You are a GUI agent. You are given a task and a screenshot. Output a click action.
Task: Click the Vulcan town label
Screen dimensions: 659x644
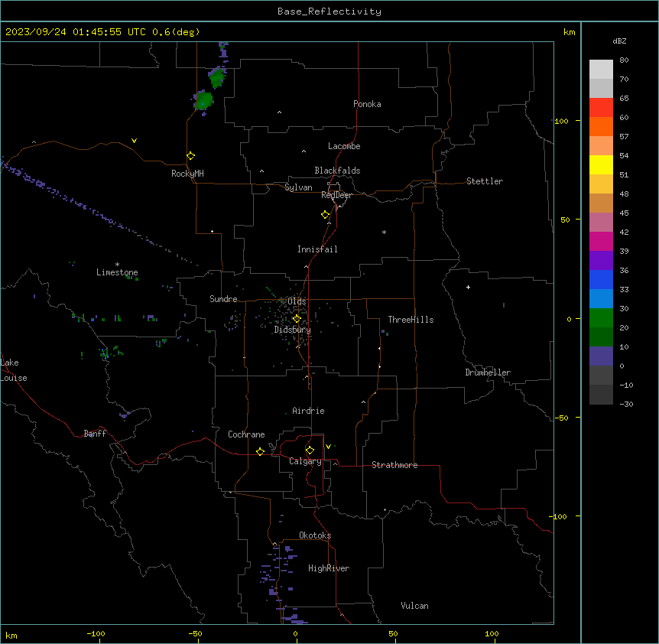414,606
